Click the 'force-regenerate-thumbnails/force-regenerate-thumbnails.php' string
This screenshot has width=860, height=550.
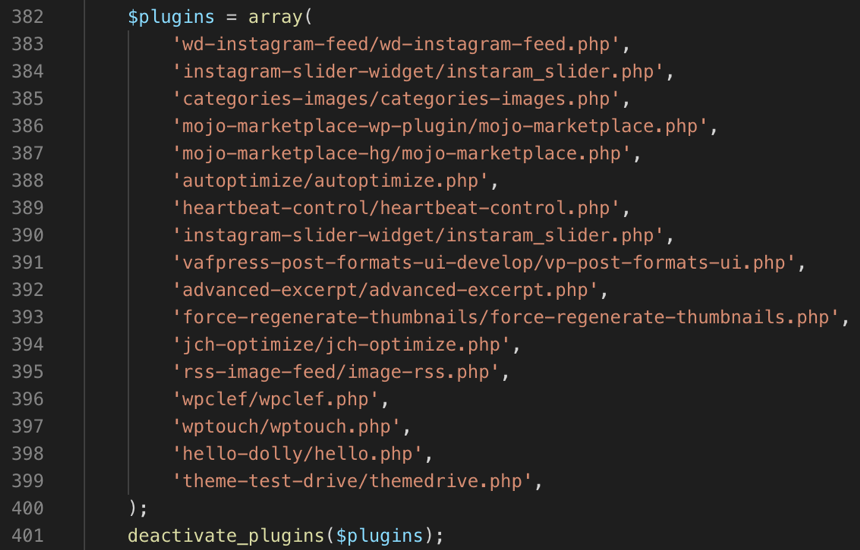506,317
